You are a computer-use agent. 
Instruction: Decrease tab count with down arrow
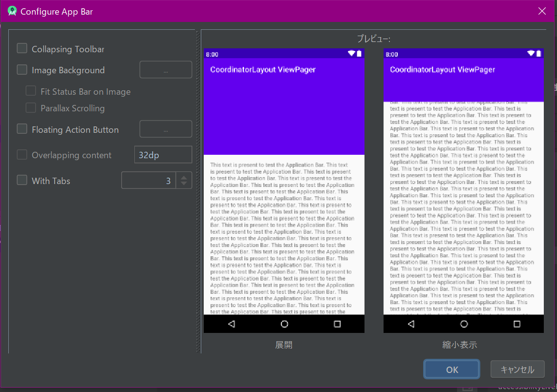point(184,184)
